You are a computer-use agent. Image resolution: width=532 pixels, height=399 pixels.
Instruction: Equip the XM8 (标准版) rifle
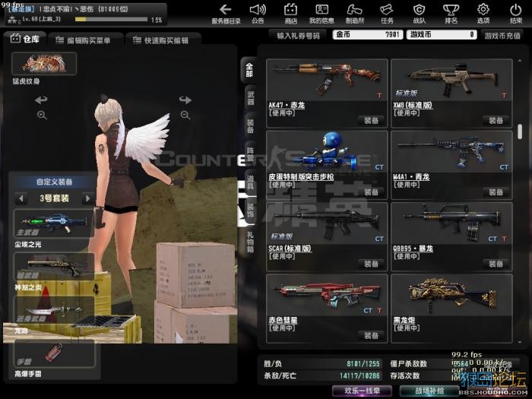point(496,120)
